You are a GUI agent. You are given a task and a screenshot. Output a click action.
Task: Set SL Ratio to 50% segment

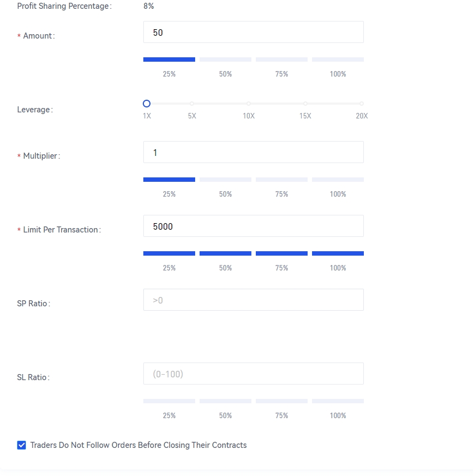pyautogui.click(x=225, y=401)
